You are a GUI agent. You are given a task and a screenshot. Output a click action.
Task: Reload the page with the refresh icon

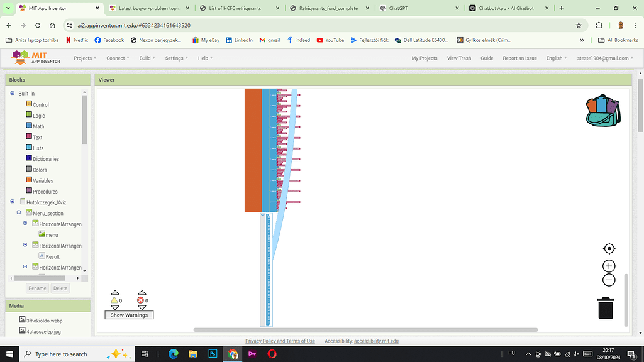click(38, 25)
